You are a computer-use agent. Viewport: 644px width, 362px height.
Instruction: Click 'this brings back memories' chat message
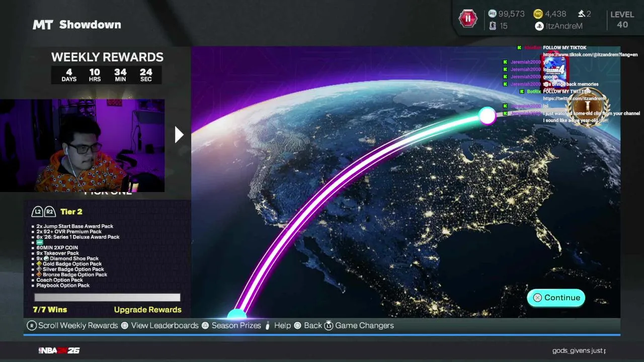(x=571, y=84)
